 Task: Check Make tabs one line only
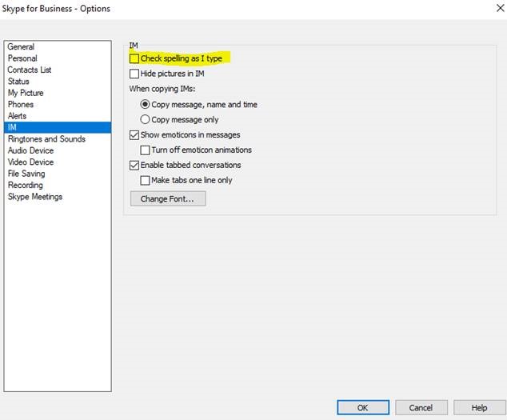click(146, 180)
